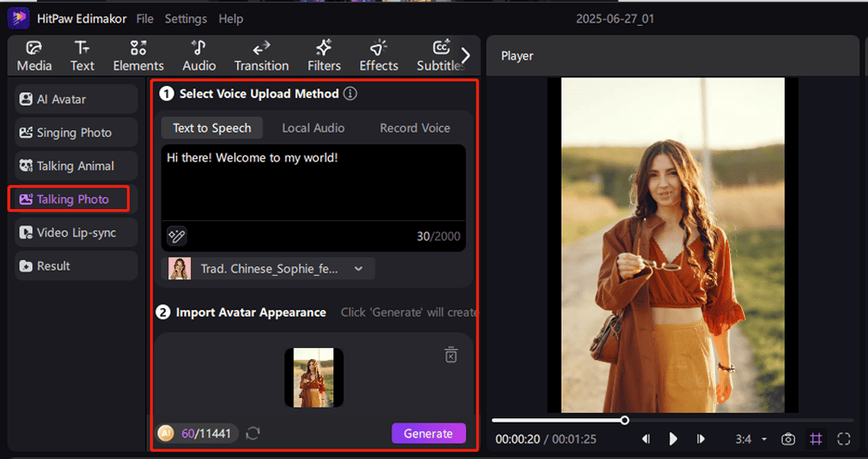Open the Settings menu
This screenshot has height=459, width=868.
pos(186,19)
